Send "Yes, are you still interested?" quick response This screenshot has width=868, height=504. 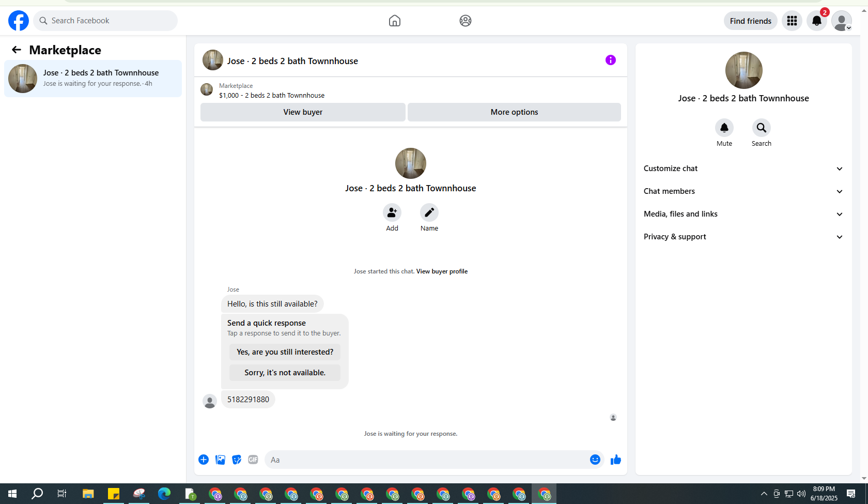pyautogui.click(x=285, y=352)
